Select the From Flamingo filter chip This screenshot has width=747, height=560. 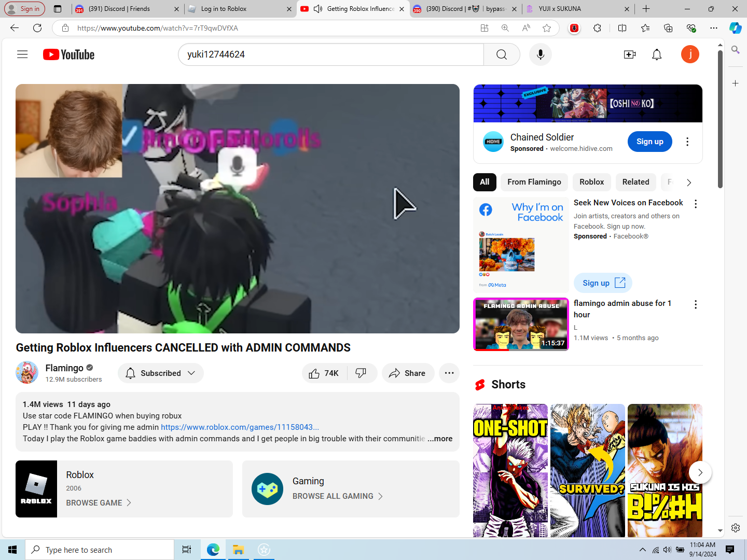coord(534,182)
